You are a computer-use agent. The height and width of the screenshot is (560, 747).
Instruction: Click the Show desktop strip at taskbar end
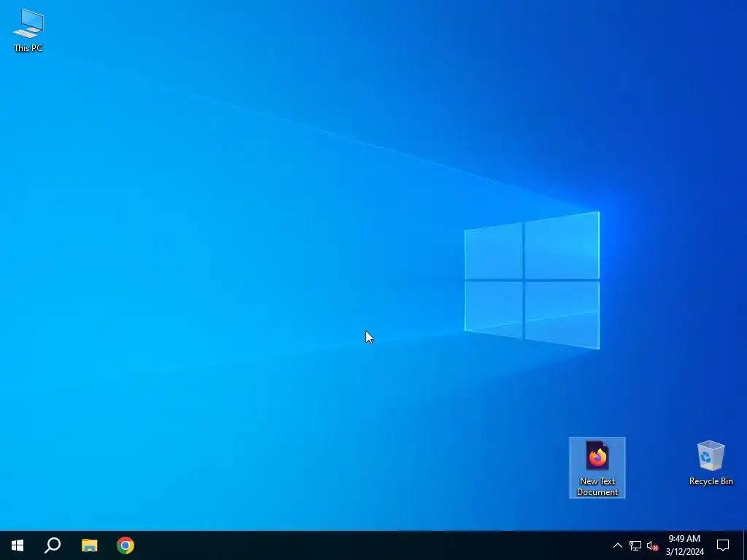[745, 545]
